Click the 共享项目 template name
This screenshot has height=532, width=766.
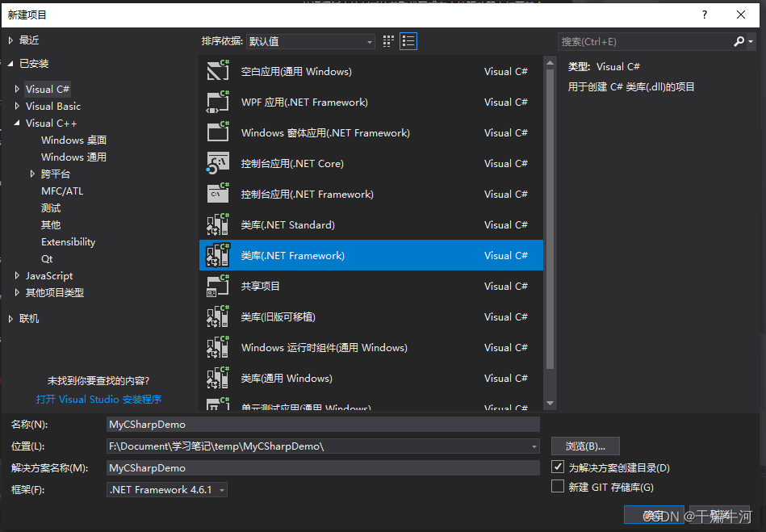pyautogui.click(x=261, y=287)
